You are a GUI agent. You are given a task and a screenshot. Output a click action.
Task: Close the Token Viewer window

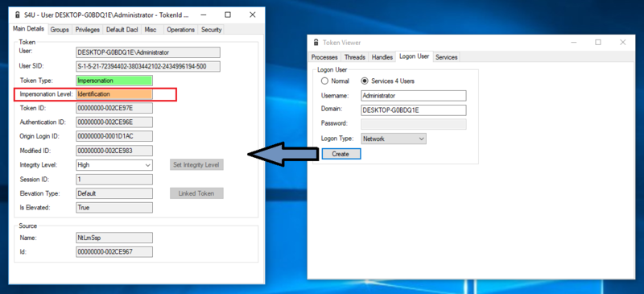tap(623, 43)
